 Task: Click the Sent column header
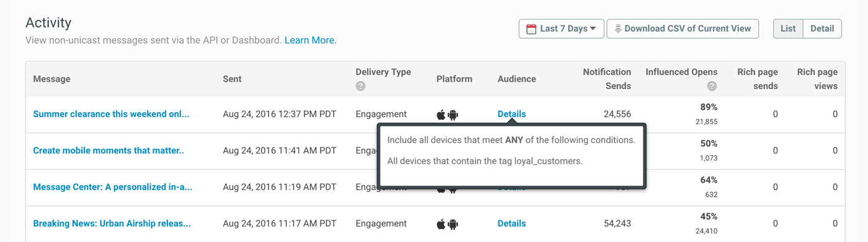(232, 79)
